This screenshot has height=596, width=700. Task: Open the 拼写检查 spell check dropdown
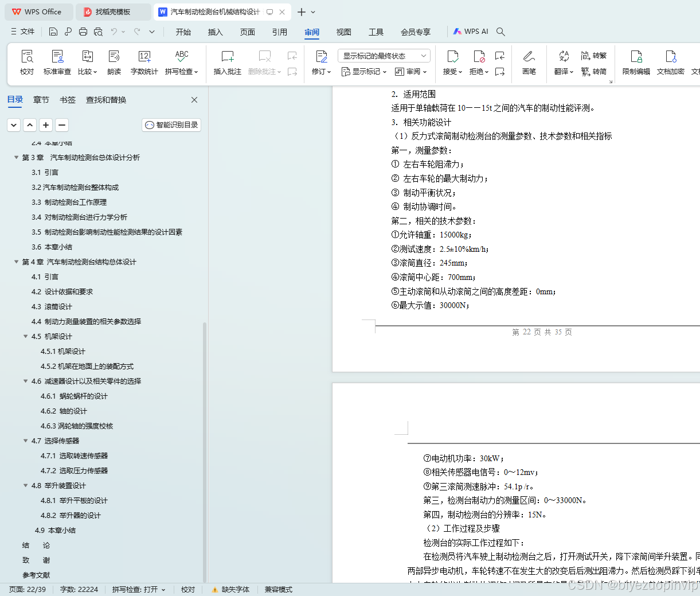(181, 63)
